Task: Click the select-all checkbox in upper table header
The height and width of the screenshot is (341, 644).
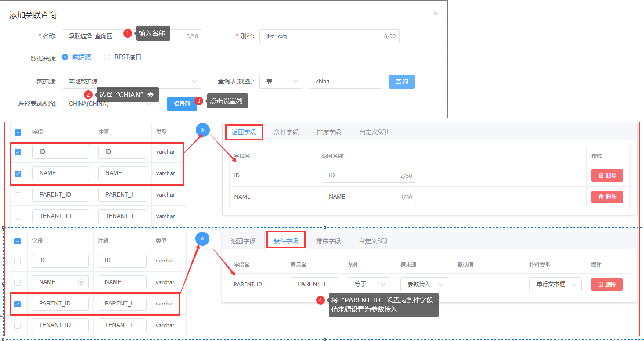Action: tap(18, 132)
